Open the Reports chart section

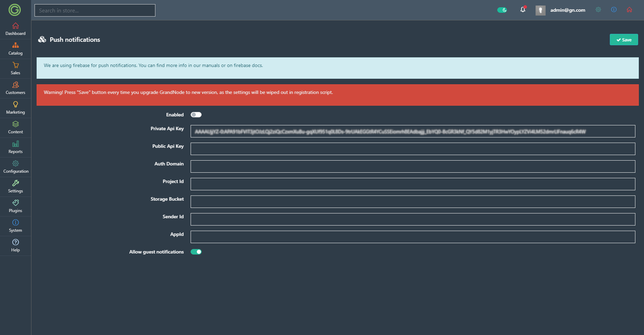click(16, 147)
